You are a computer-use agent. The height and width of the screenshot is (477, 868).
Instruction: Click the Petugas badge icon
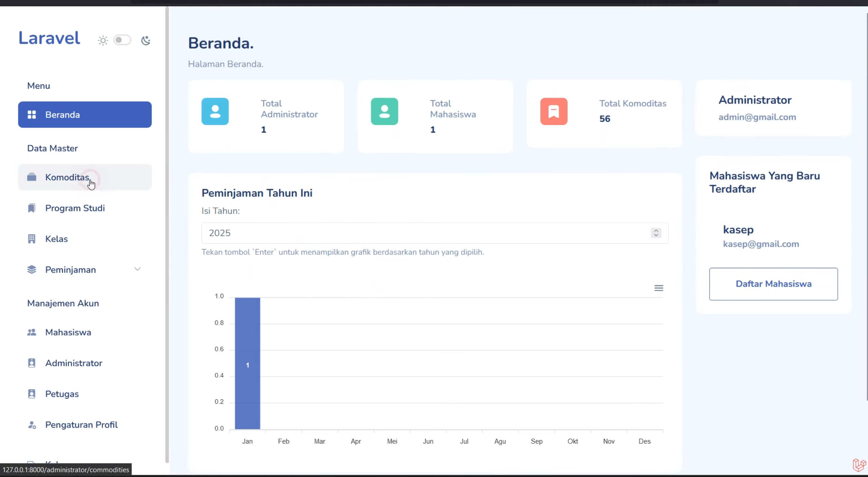32,394
